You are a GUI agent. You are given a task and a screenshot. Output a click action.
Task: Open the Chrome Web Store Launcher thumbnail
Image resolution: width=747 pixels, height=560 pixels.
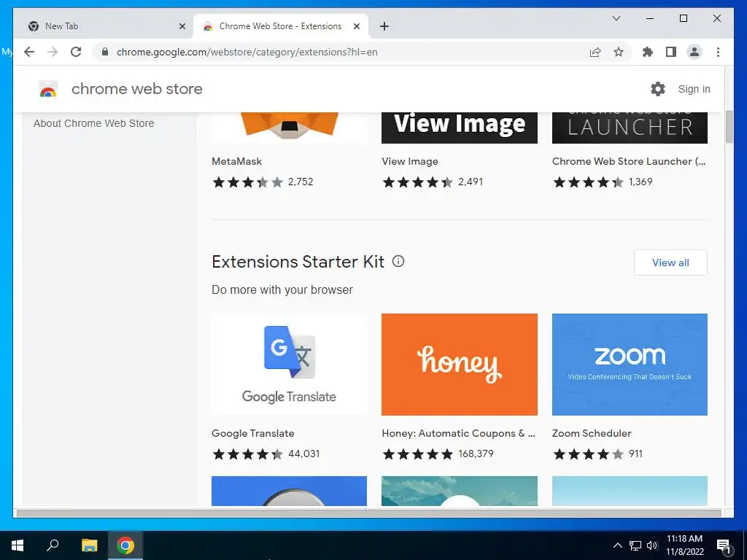[630, 128]
